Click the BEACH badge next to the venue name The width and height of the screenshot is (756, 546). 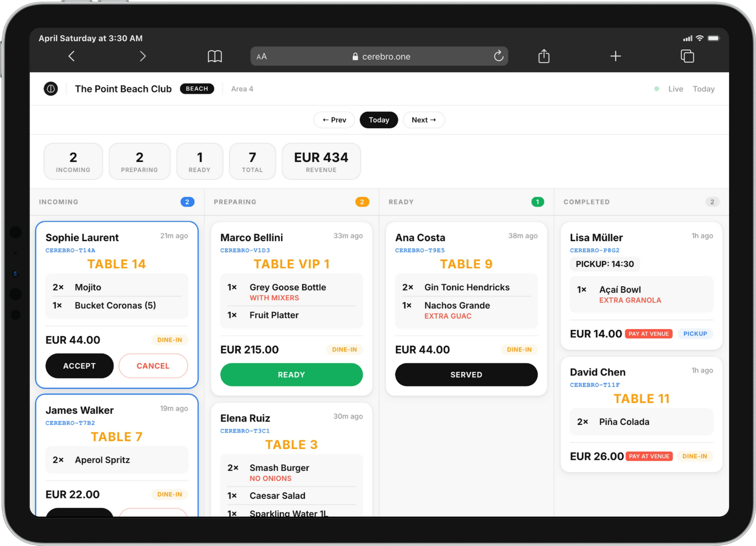(x=197, y=88)
